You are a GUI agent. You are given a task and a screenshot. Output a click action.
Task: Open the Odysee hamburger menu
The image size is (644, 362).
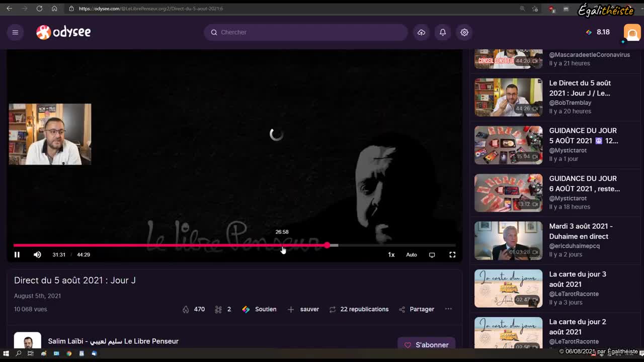(15, 32)
